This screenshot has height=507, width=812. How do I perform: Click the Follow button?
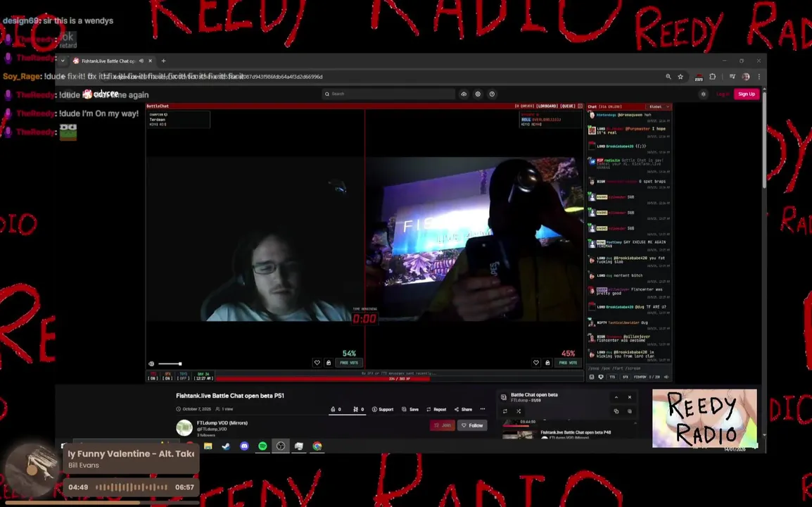pyautogui.click(x=472, y=425)
